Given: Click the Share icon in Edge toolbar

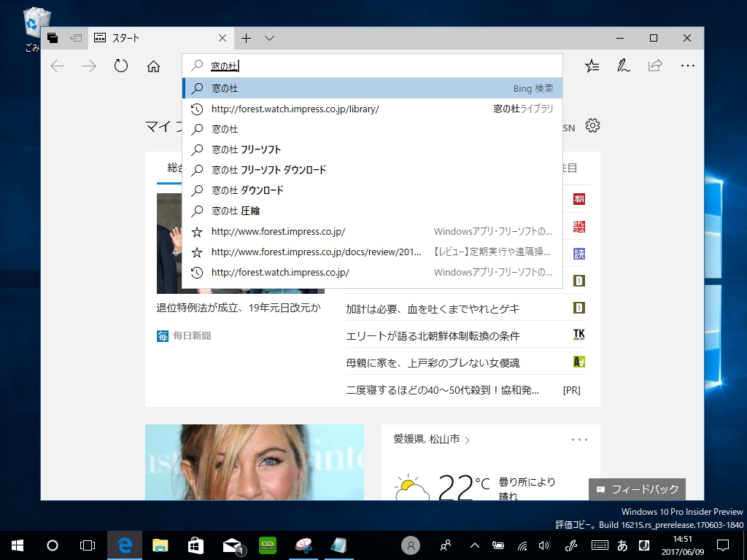Looking at the screenshot, I should click(x=654, y=66).
